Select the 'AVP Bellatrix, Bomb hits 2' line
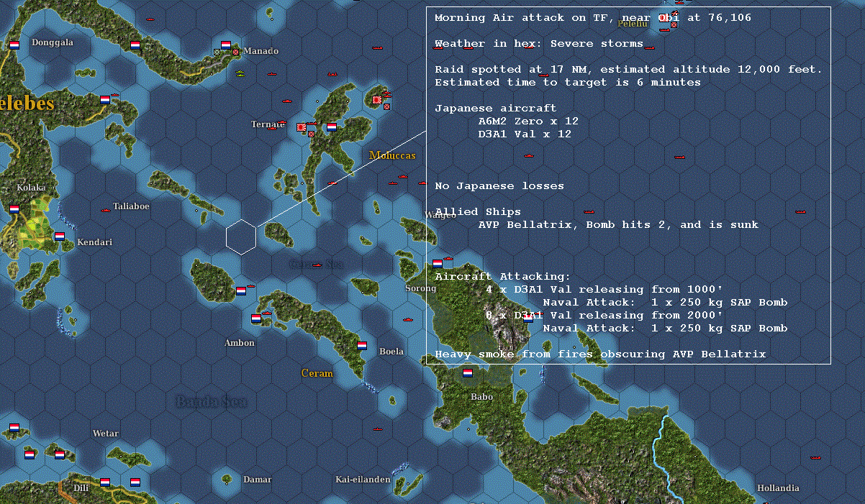 tap(618, 224)
